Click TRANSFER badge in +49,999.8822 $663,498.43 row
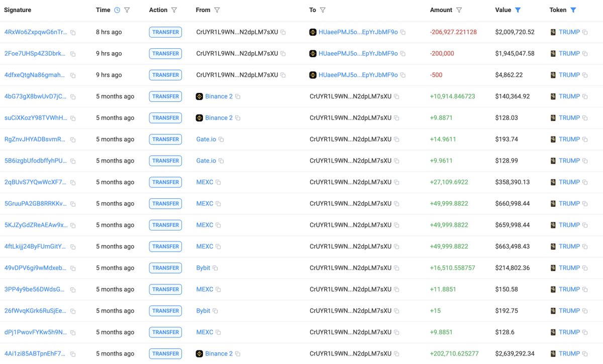The width and height of the screenshot is (603, 364). [165, 247]
